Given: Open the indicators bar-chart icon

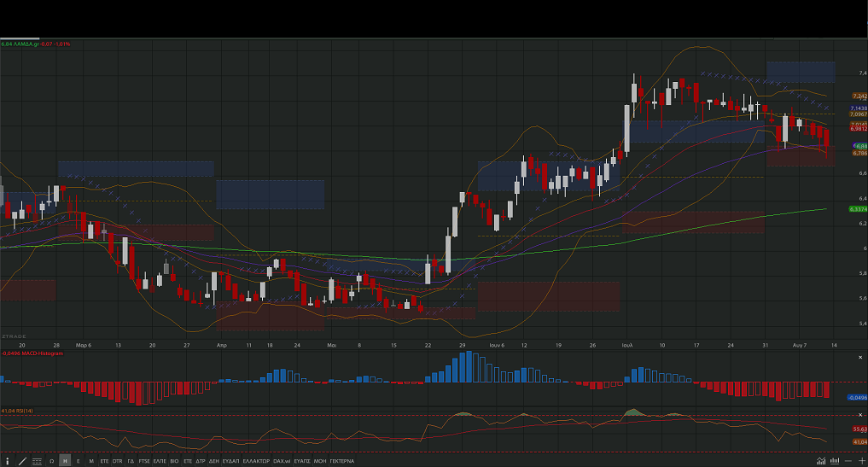Looking at the screenshot, I should tap(835, 461).
